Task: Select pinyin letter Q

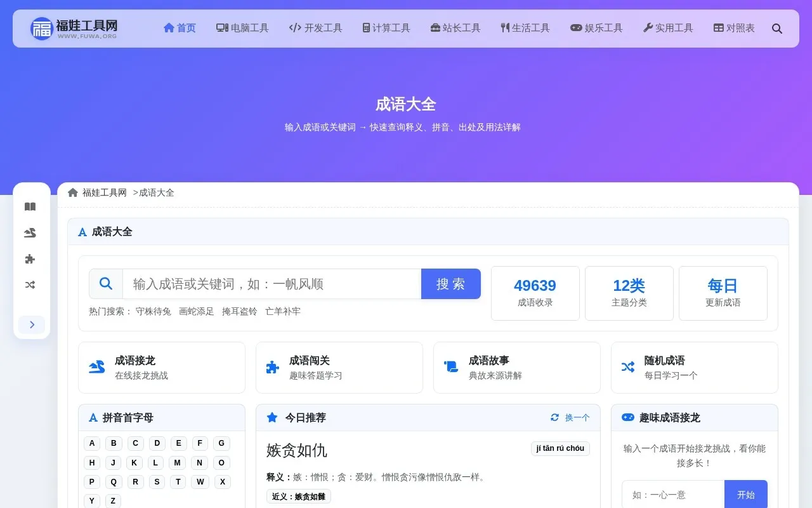Action: 114,482
